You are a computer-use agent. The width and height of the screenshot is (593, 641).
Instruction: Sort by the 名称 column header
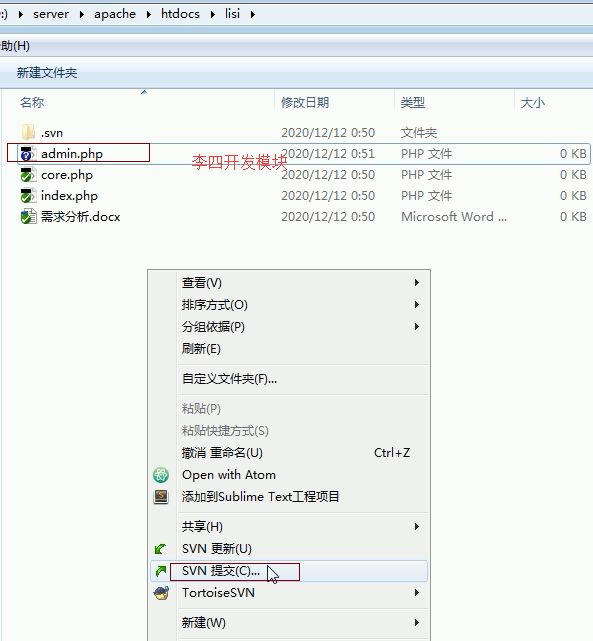pyautogui.click(x=32, y=102)
